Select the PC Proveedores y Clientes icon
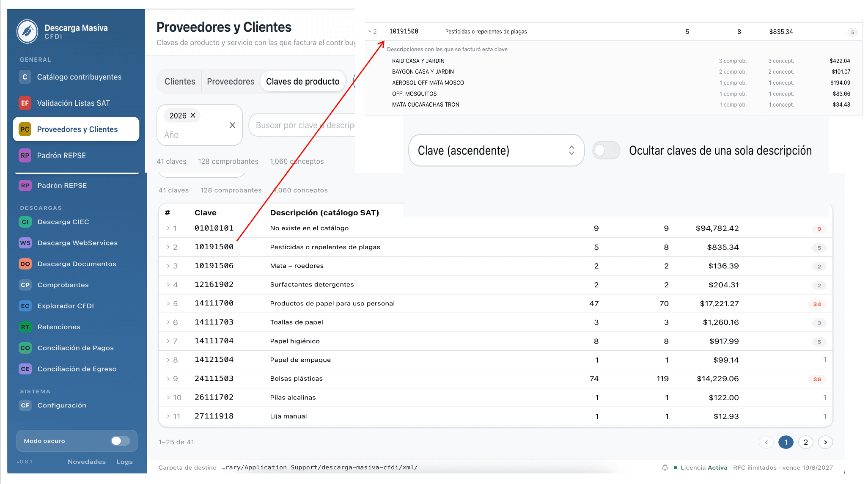This screenshot has width=868, height=484. [25, 129]
